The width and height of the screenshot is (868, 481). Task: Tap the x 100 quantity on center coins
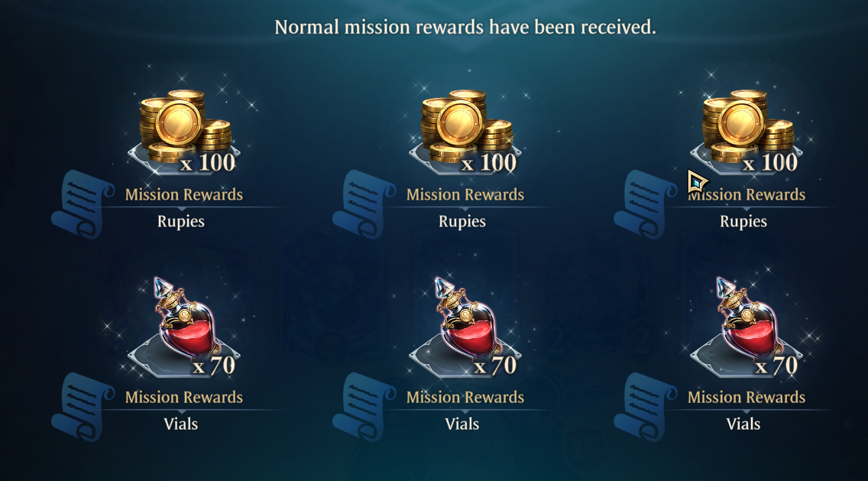coord(489,163)
